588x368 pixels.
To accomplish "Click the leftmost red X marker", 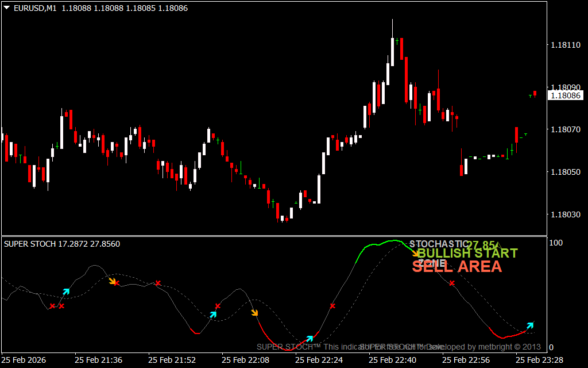I will (52, 306).
